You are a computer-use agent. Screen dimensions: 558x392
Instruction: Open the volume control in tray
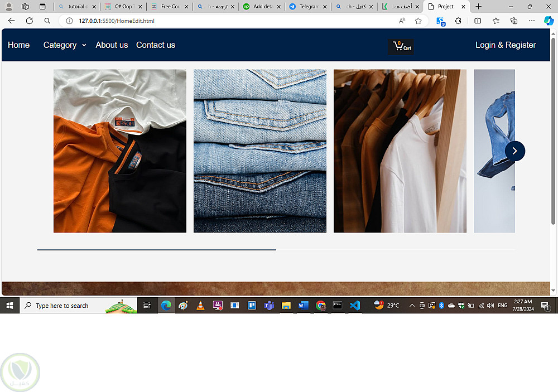coord(490,306)
